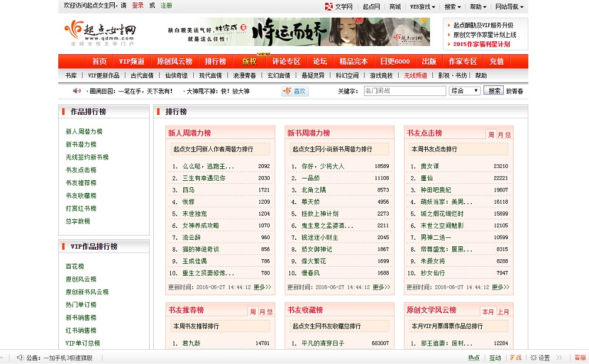Open the 搜索 dropdown in top bar
The image size is (589, 364).
(452, 6)
